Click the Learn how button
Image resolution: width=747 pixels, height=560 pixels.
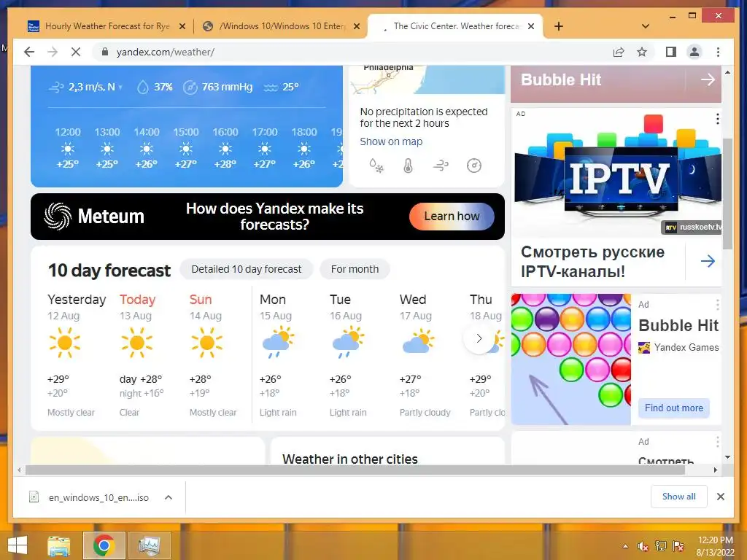pos(452,216)
